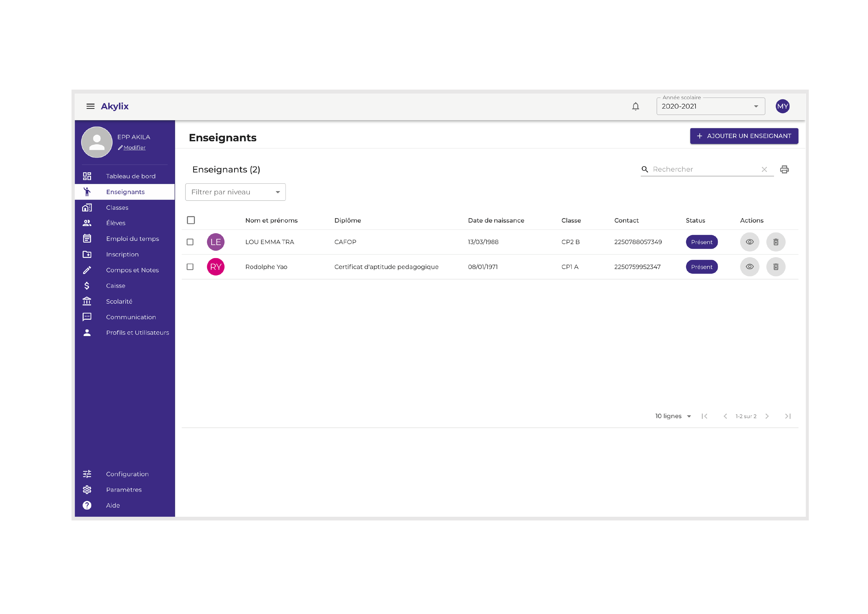Click the notifications bell icon
Screen dimensions: 868x614
635,106
